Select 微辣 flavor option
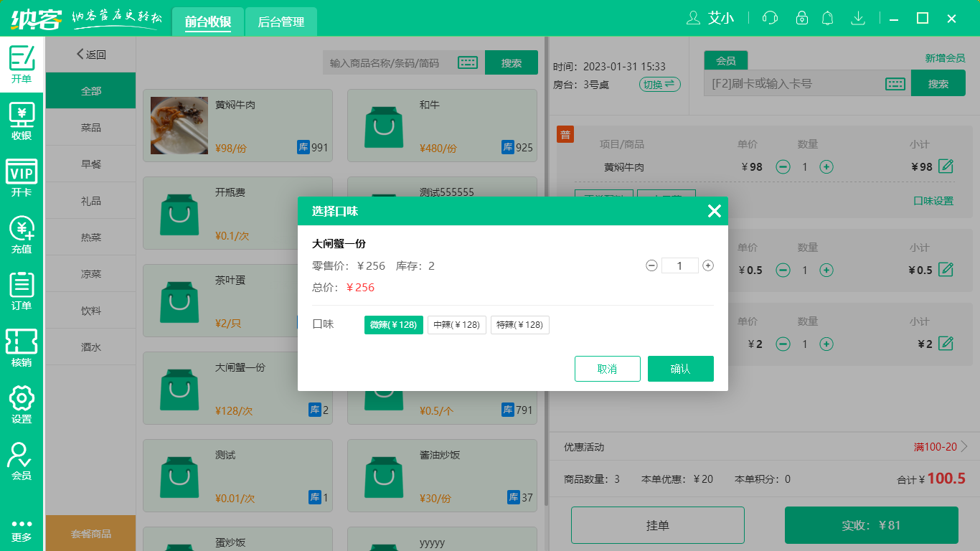Viewport: 980px width, 551px height. [394, 325]
